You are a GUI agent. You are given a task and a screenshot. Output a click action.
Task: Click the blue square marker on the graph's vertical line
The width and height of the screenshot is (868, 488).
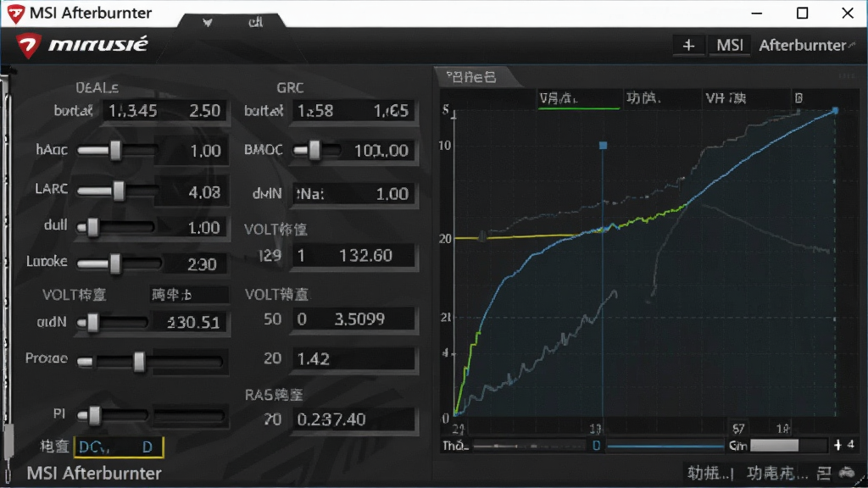pyautogui.click(x=603, y=146)
